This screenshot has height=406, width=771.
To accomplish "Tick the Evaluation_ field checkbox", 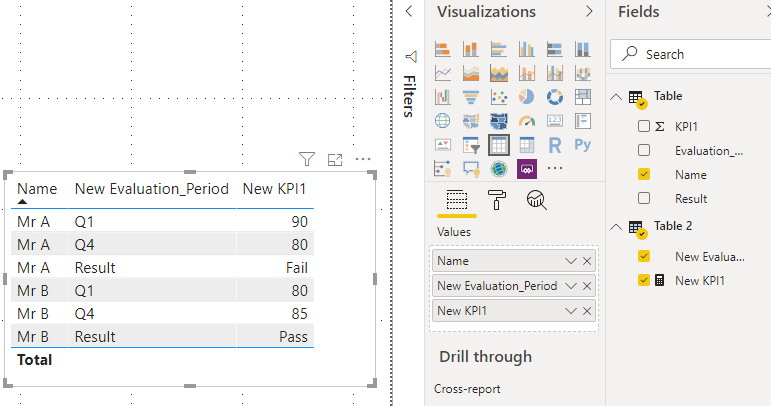I will point(644,150).
